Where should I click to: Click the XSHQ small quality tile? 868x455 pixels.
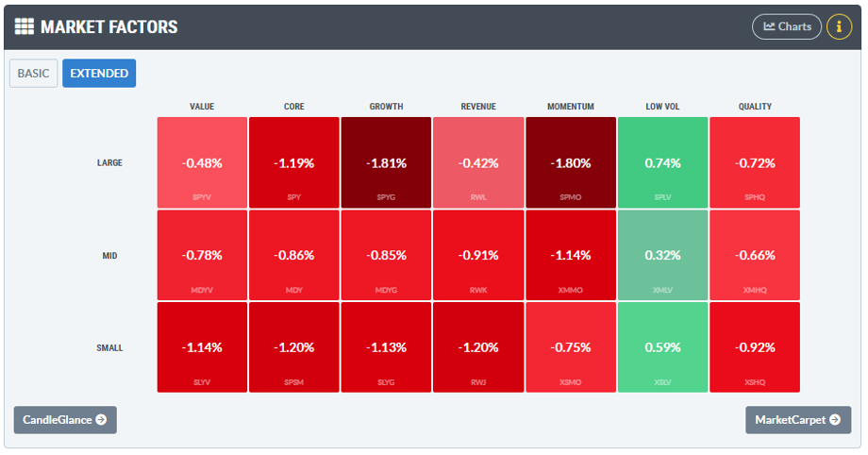coord(755,346)
